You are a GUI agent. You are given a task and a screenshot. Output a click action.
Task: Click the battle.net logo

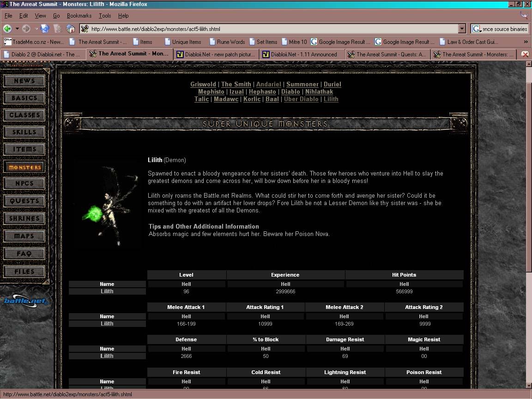[x=26, y=301]
